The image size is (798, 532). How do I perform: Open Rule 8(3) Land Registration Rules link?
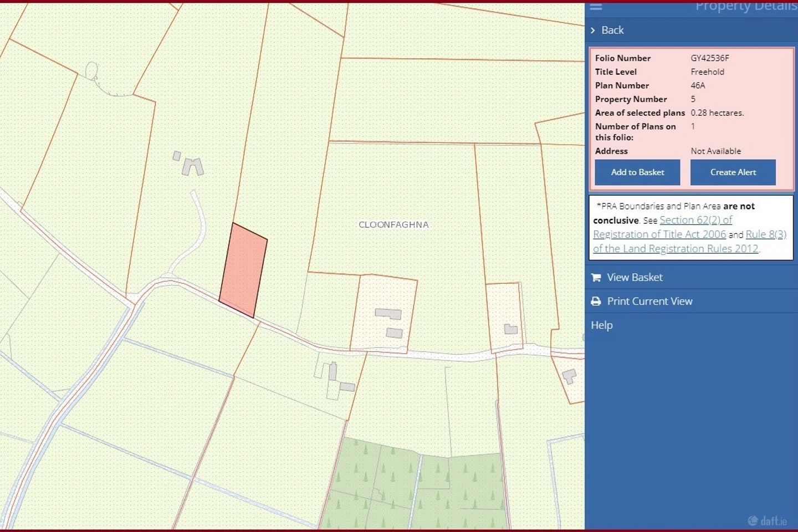[766, 234]
